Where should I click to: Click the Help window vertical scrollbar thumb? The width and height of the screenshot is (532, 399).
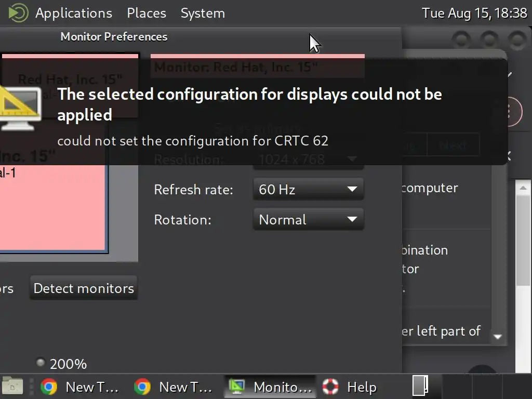coord(523,240)
